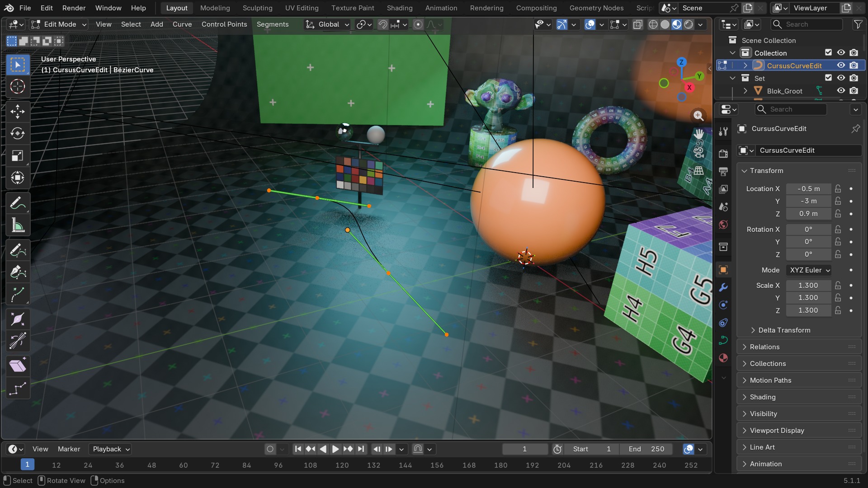
Task: Toggle lock on Location X
Action: point(838,188)
